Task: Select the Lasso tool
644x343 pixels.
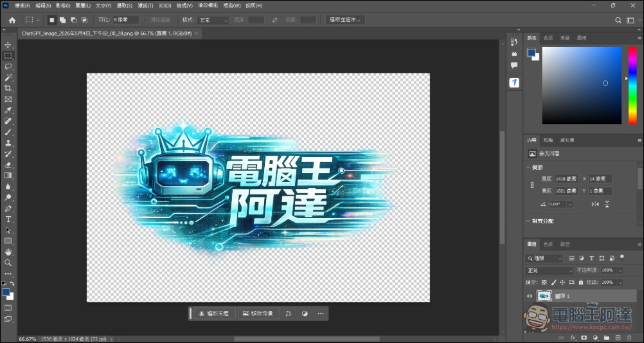Action: [8, 67]
